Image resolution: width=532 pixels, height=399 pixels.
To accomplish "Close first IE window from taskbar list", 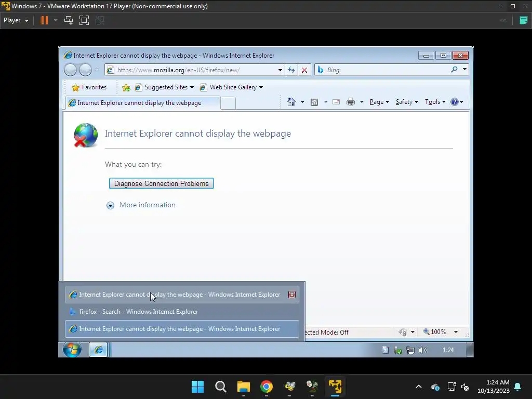I will [292, 295].
